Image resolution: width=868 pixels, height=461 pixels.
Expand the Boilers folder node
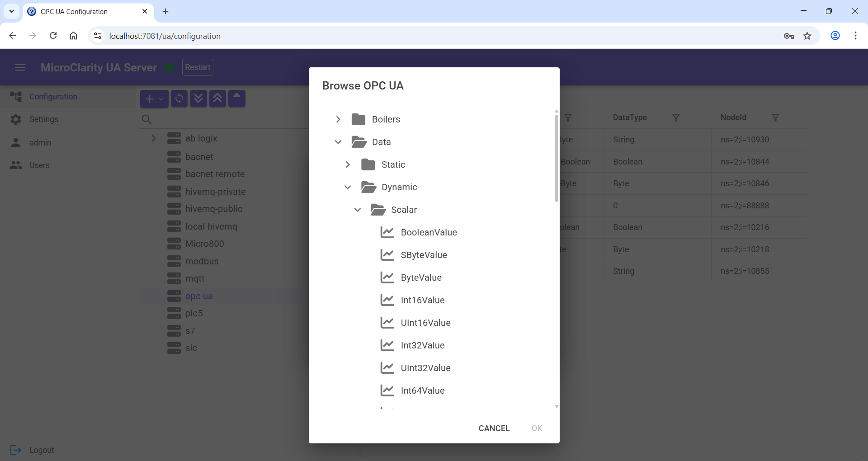(x=338, y=119)
